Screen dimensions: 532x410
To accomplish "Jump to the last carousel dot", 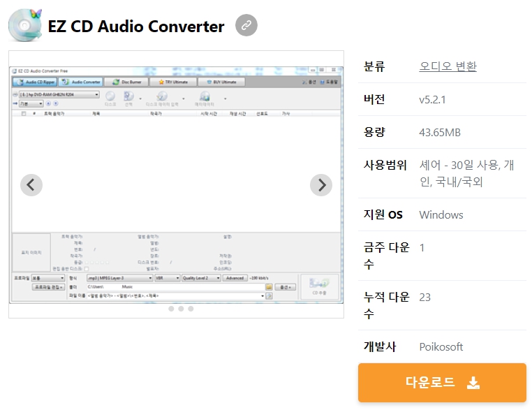I will (x=191, y=309).
